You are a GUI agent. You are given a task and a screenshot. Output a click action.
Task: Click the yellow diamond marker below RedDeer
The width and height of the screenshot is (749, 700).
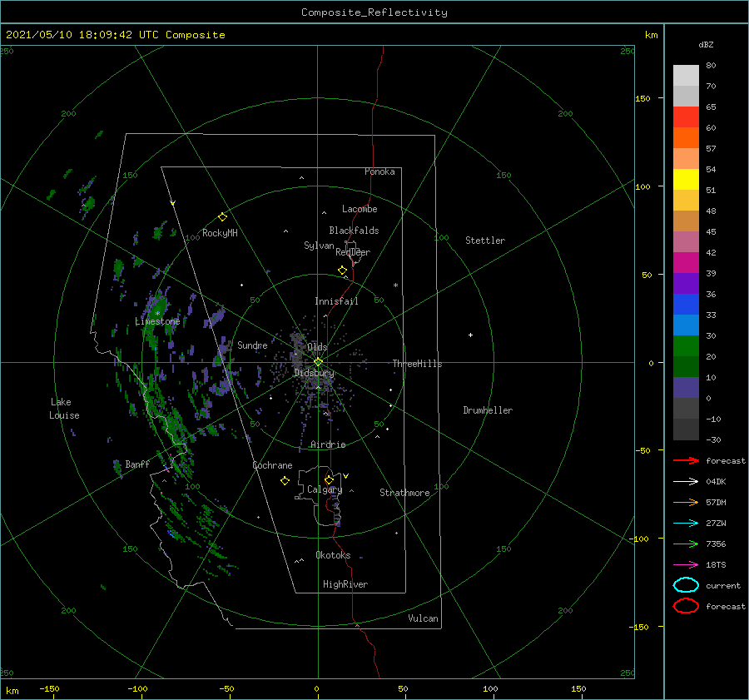point(342,271)
